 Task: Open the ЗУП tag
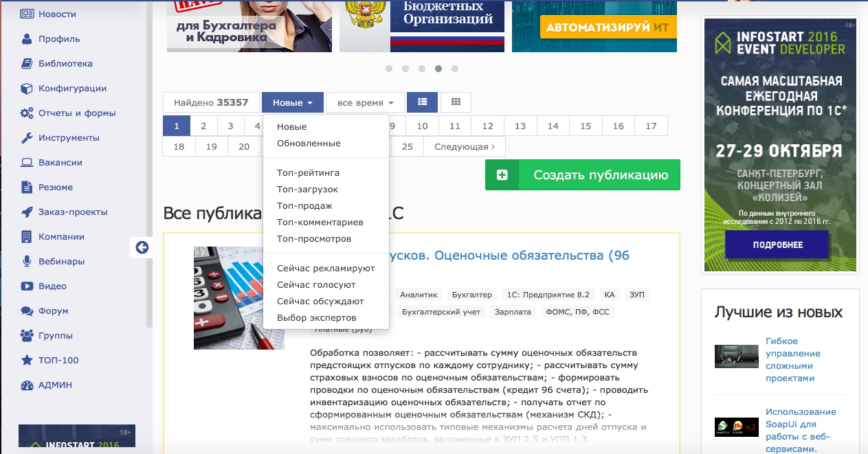pos(637,295)
